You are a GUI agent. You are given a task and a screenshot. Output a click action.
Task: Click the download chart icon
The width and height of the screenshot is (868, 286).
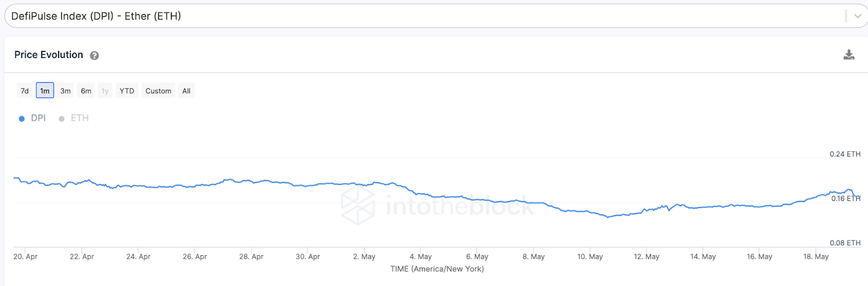(849, 55)
